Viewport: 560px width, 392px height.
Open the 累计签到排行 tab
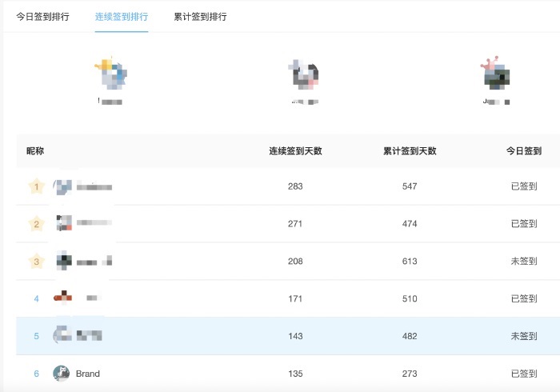[x=200, y=17]
